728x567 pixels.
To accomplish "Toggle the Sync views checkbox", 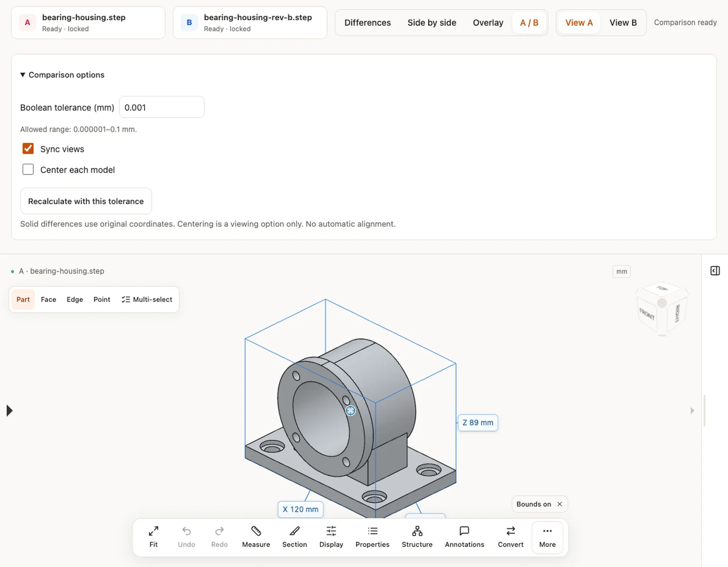I will tap(28, 149).
